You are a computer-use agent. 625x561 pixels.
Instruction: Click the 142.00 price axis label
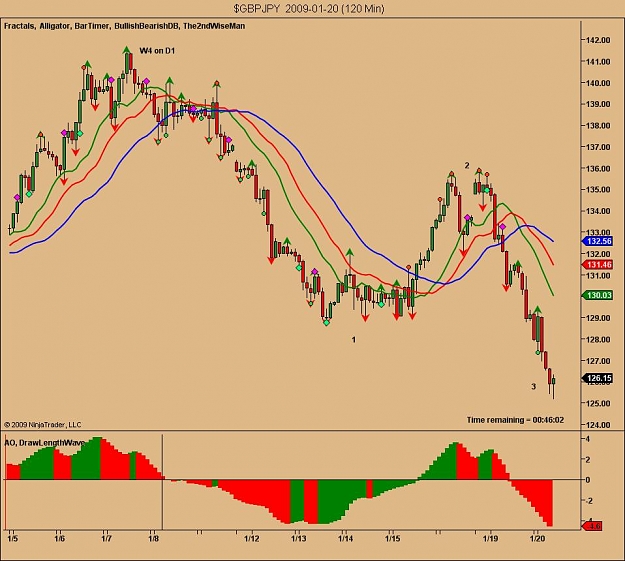pos(598,40)
